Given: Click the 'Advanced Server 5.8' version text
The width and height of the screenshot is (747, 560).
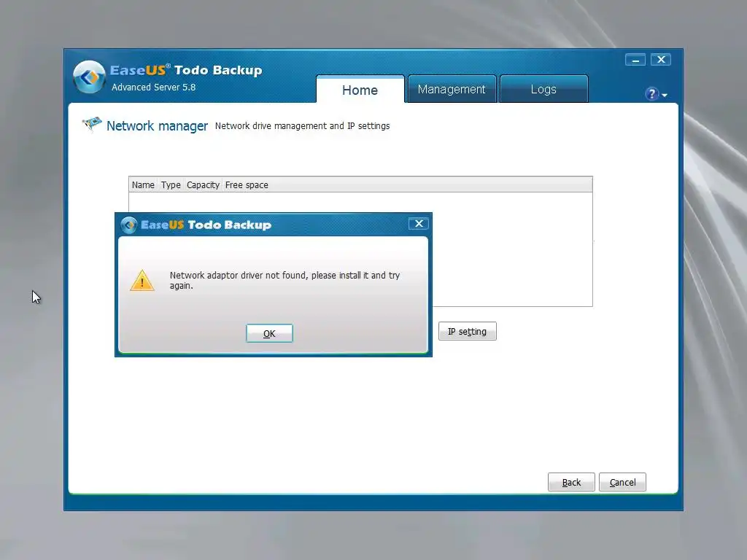Looking at the screenshot, I should tap(153, 87).
